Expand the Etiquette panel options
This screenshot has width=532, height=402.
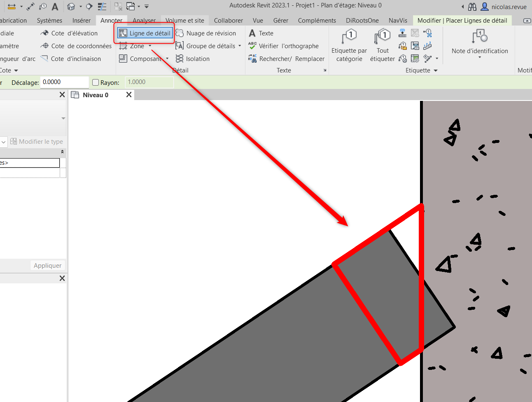[x=436, y=70]
